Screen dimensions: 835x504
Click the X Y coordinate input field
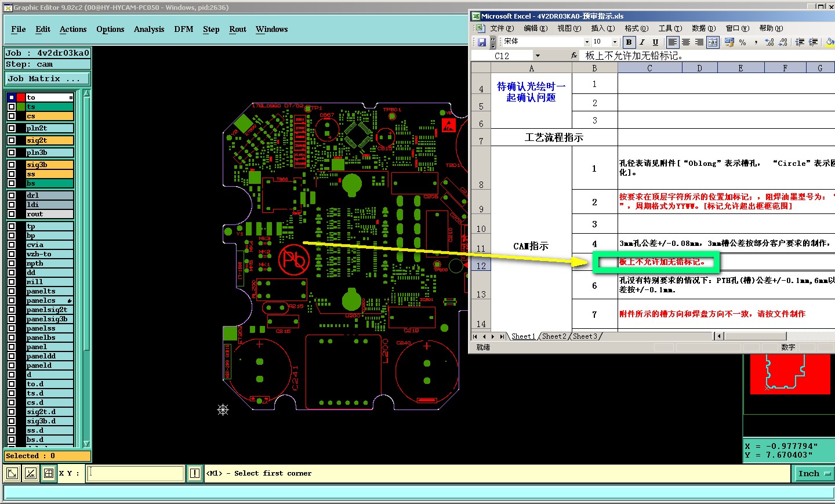click(136, 473)
